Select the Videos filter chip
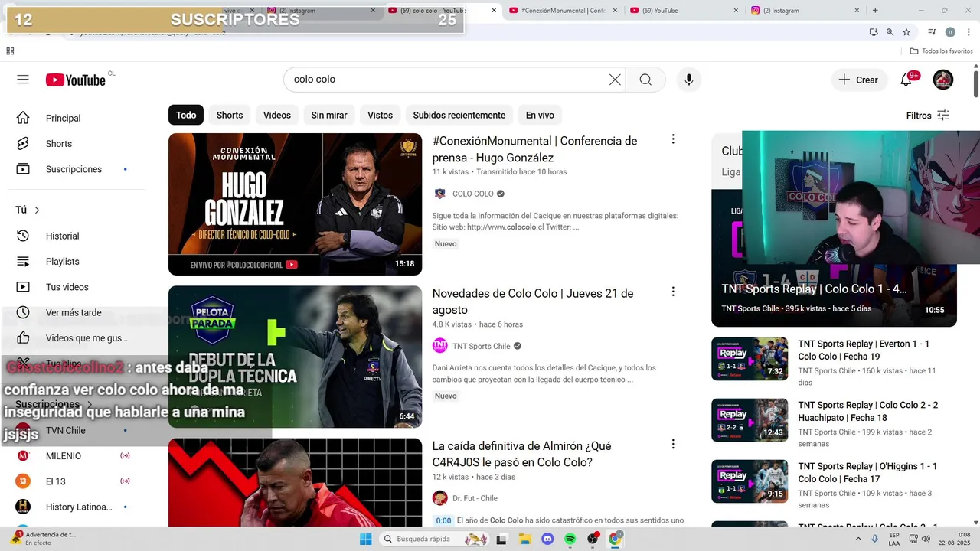The image size is (980, 551). [x=277, y=115]
